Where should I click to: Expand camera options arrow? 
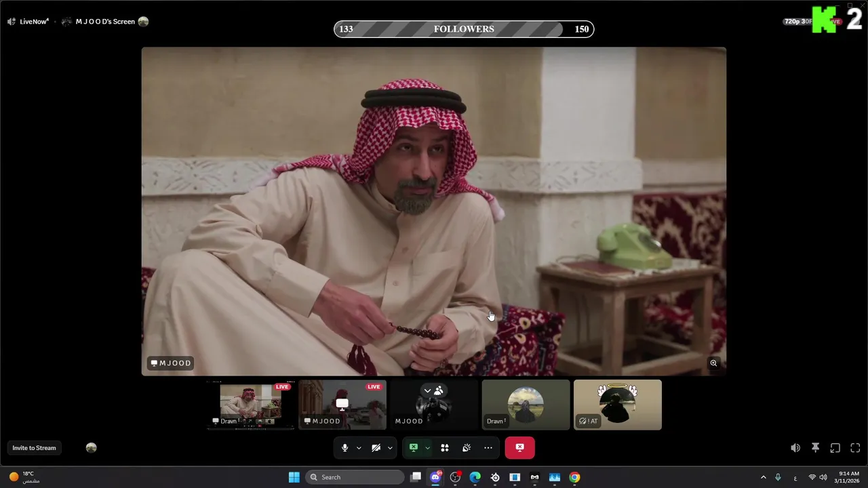390,448
